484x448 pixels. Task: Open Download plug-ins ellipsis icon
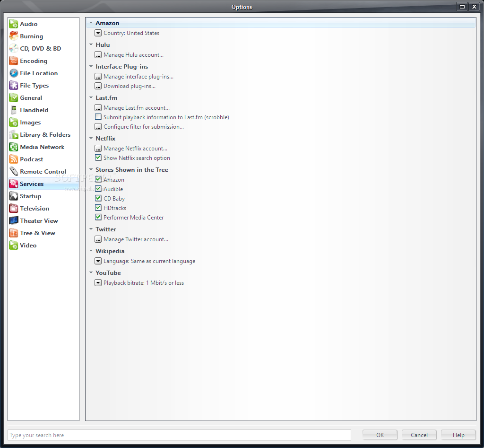[98, 86]
